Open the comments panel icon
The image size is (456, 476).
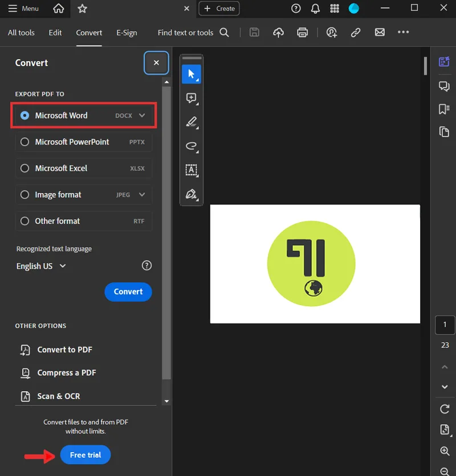tap(444, 86)
